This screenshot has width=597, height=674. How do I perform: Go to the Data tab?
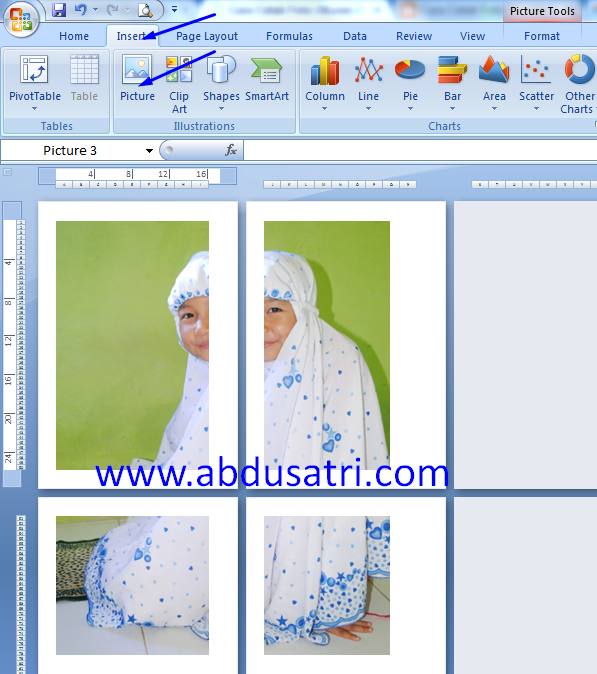tap(355, 36)
